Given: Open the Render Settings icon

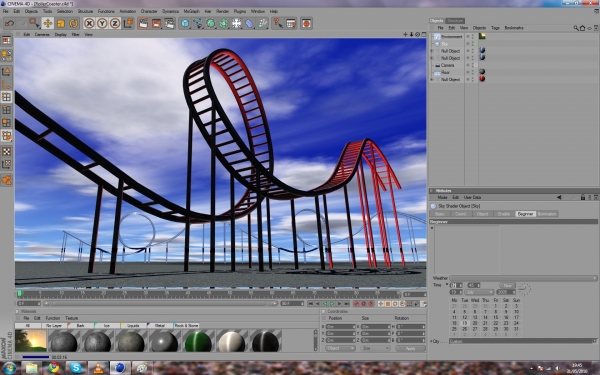Looking at the screenshot, I should tap(170, 23).
